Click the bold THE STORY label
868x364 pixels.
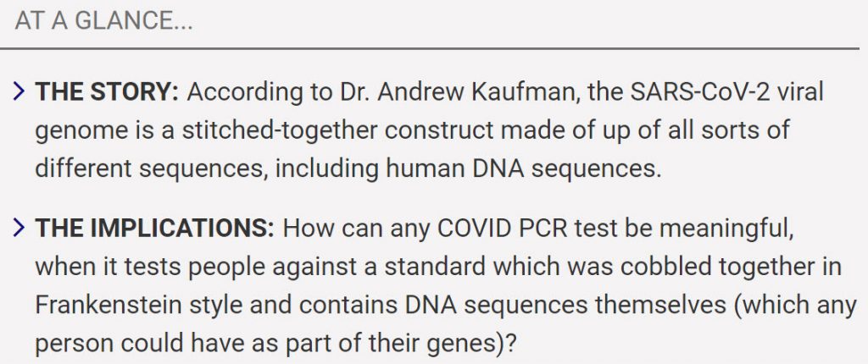pos(107,92)
